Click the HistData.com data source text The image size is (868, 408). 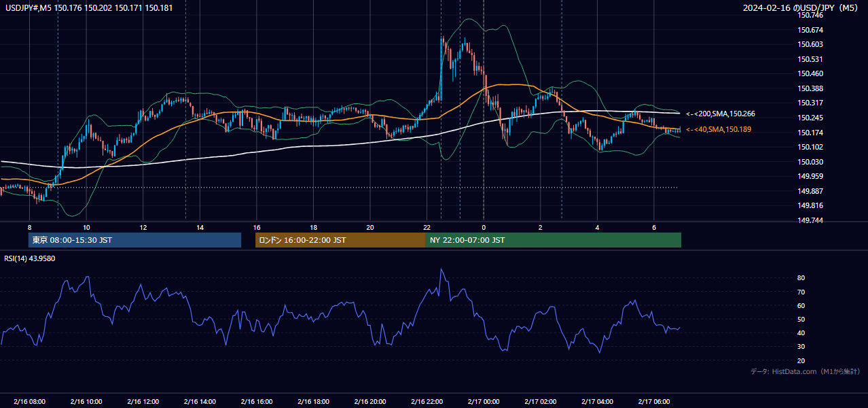tap(806, 371)
